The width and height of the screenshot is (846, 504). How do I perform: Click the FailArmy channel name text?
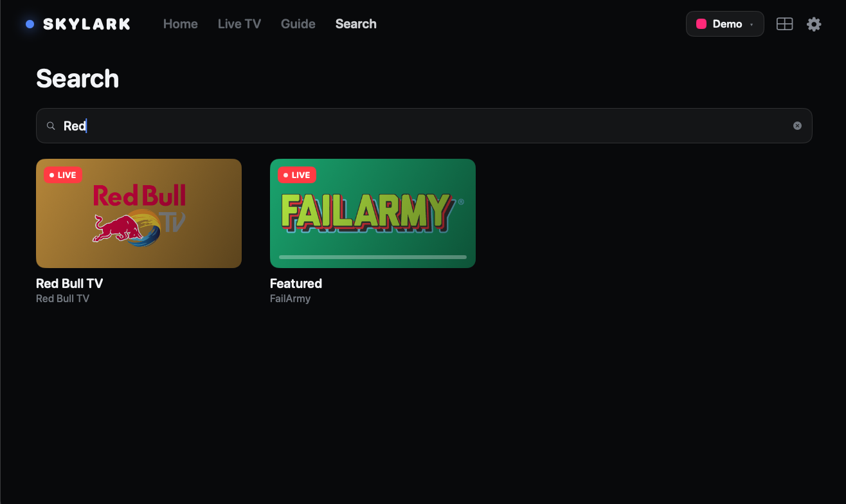pos(290,299)
